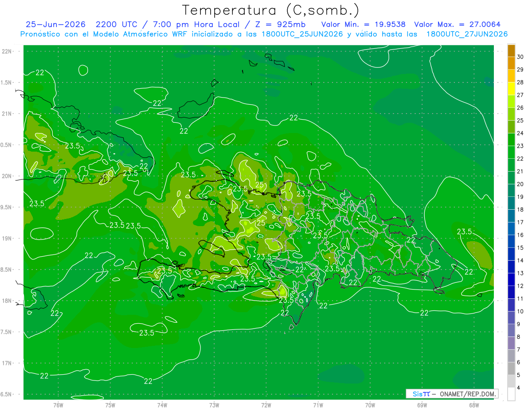Click the "70W" longitude axis label

370,405
